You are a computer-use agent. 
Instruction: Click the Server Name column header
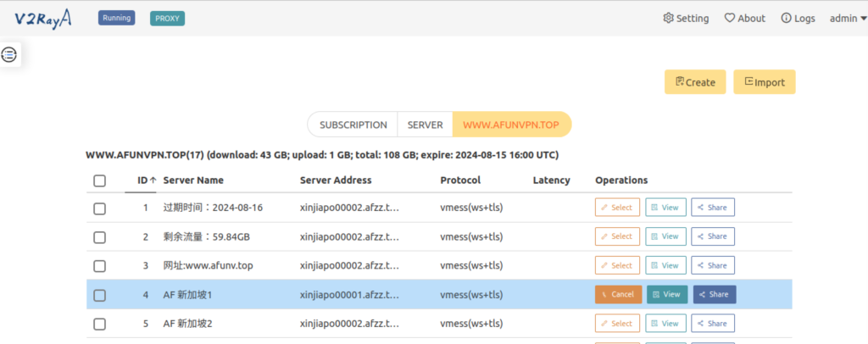tap(193, 180)
